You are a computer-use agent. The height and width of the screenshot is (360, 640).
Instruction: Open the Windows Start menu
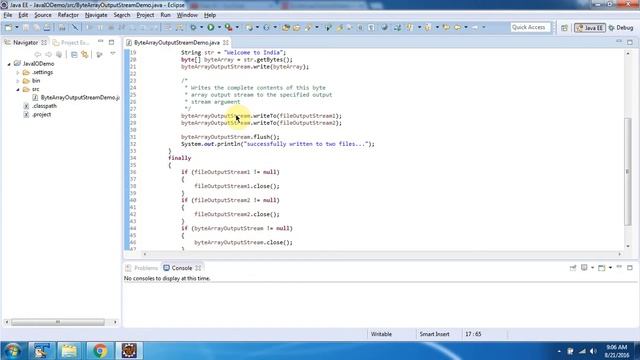tap(13, 351)
